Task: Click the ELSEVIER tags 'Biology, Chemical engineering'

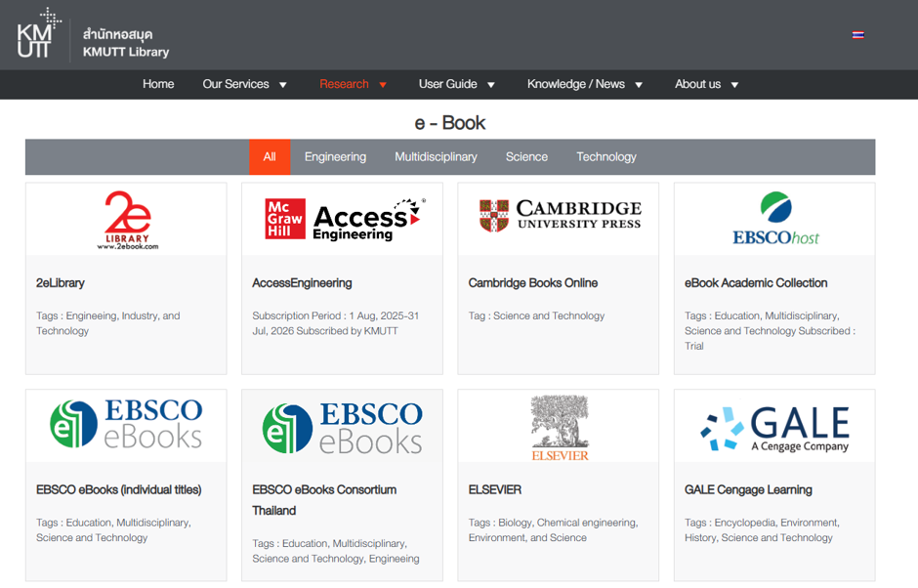Action: coord(554,530)
